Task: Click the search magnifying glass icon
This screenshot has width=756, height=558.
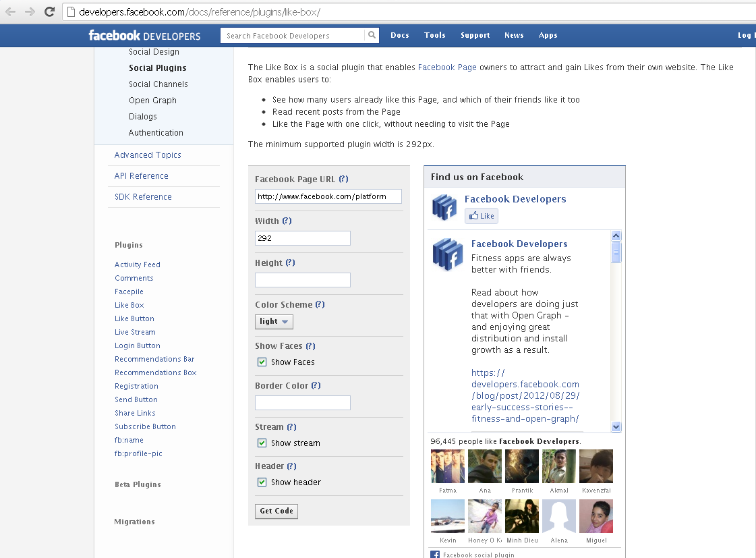Action: (372, 34)
